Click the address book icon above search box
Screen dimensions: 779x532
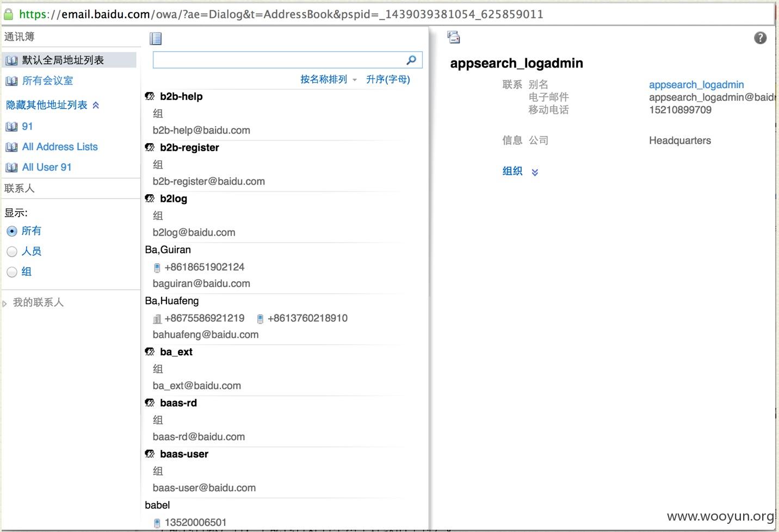(156, 39)
